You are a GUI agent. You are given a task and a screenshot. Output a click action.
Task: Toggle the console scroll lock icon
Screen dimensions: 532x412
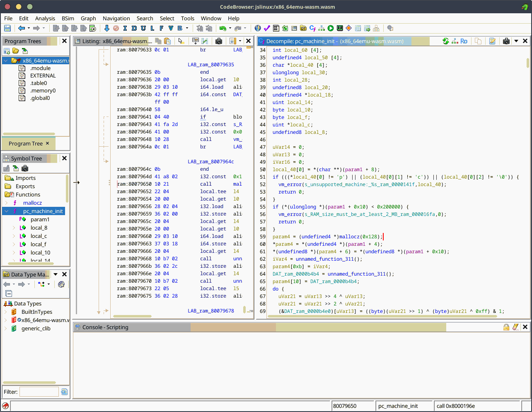[506, 327]
